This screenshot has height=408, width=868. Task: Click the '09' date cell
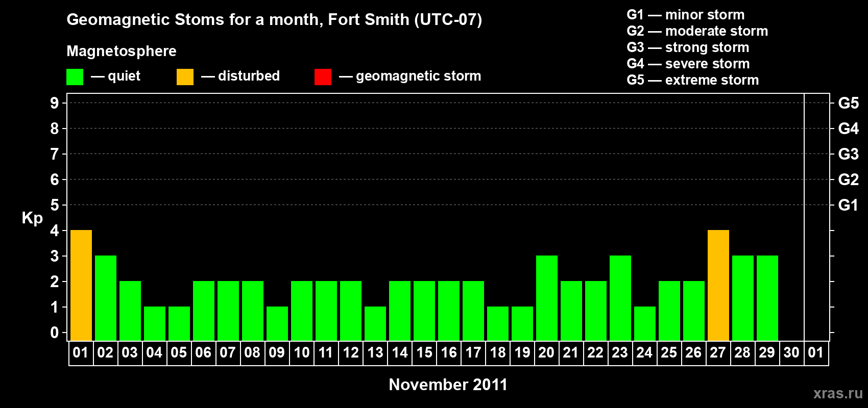coord(277,353)
